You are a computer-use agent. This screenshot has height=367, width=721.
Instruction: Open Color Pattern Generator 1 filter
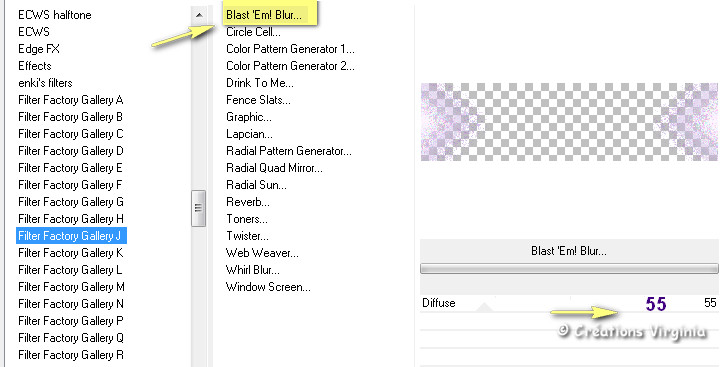click(290, 49)
